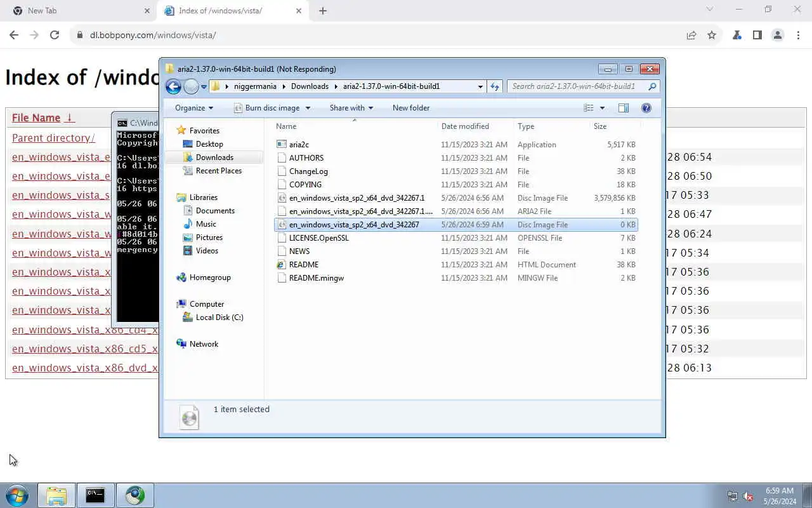Open Parent directory link on webpage
The image size is (812, 508).
click(x=53, y=138)
